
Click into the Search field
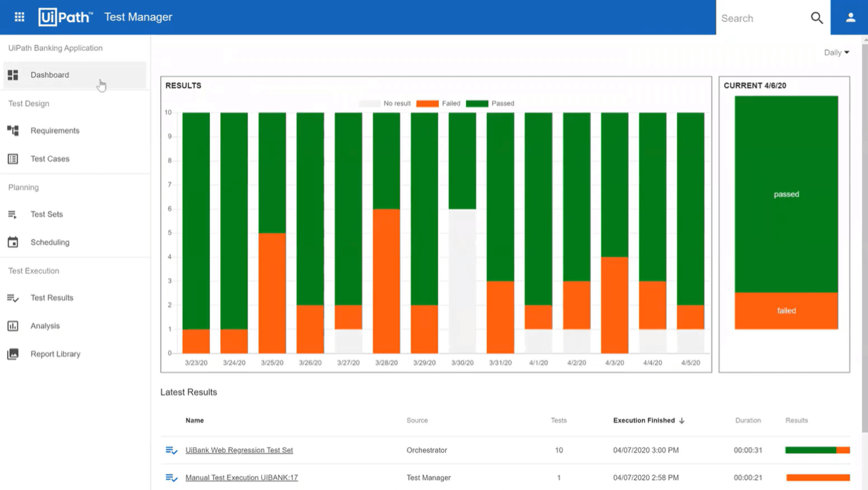tap(762, 18)
